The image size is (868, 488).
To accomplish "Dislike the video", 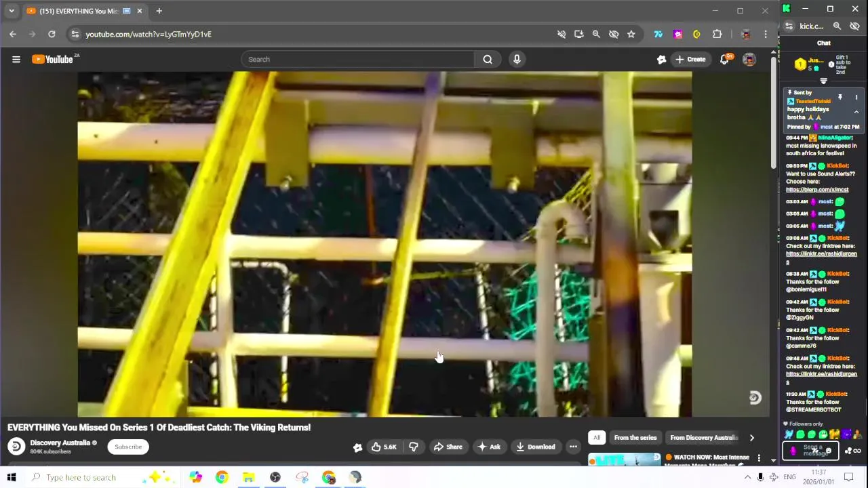I will coord(414,447).
